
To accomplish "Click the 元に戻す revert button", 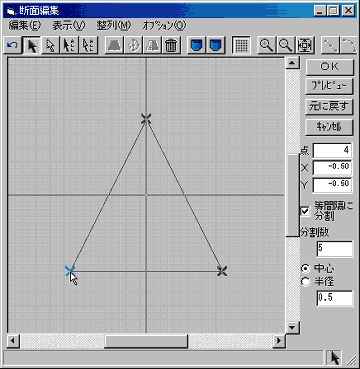I will pos(329,107).
